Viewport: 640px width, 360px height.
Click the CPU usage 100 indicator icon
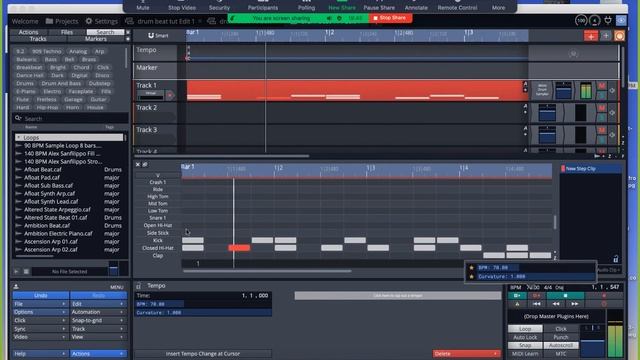tap(581, 20)
